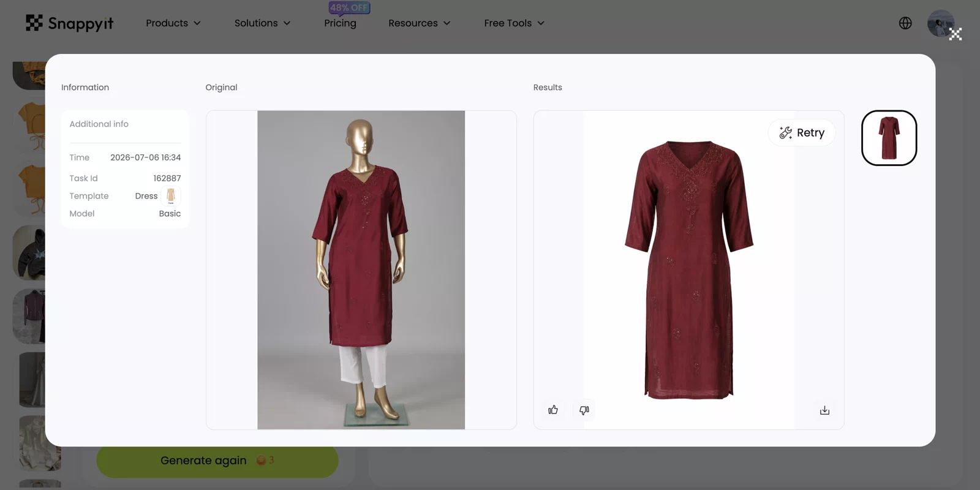Select the red dress result thumbnail
The height and width of the screenshot is (490, 980).
(889, 138)
